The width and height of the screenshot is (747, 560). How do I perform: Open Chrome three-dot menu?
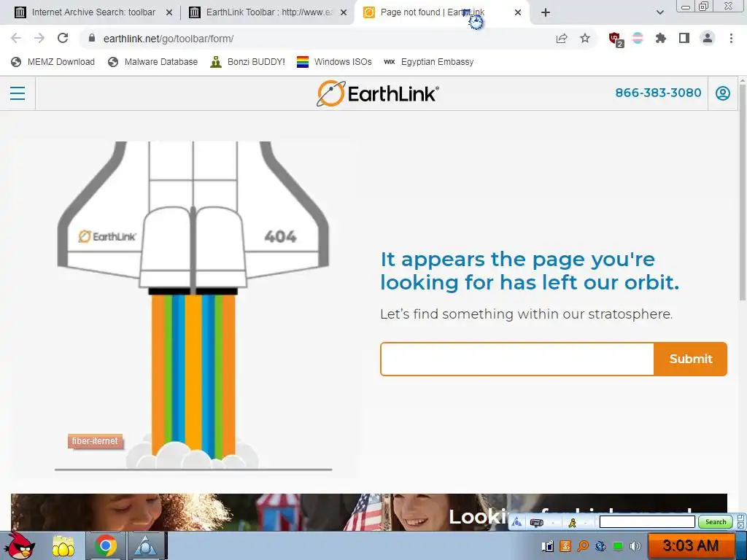pos(731,38)
